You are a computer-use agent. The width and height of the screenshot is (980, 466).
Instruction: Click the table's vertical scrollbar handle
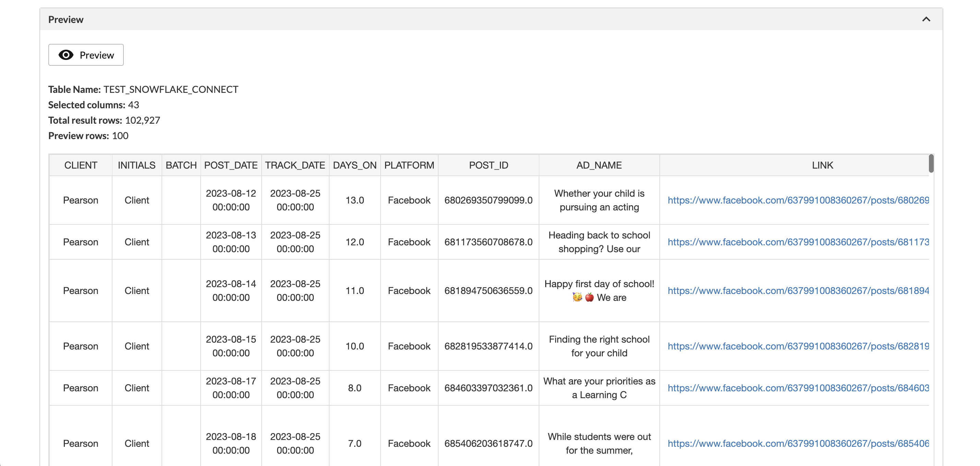[x=931, y=163]
